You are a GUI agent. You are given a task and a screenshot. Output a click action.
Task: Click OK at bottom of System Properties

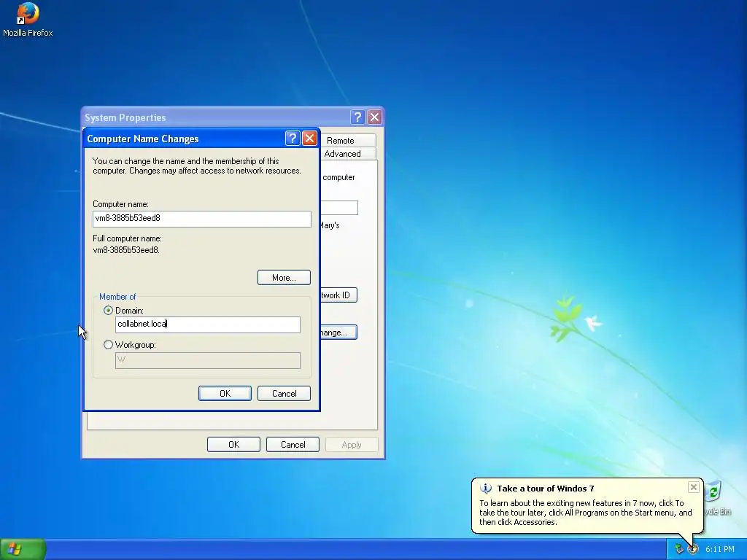[233, 444]
